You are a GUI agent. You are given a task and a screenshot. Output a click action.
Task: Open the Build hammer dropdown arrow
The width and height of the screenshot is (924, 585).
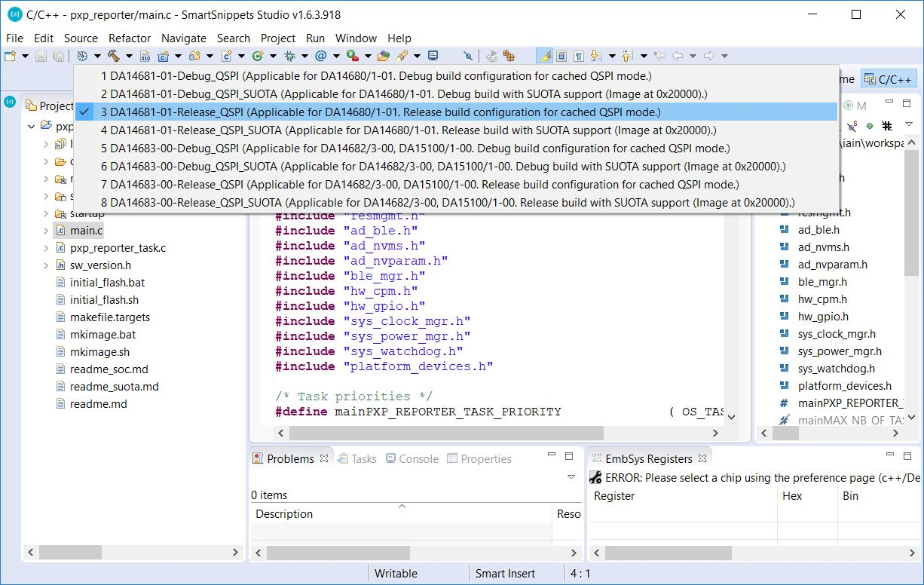(x=129, y=56)
